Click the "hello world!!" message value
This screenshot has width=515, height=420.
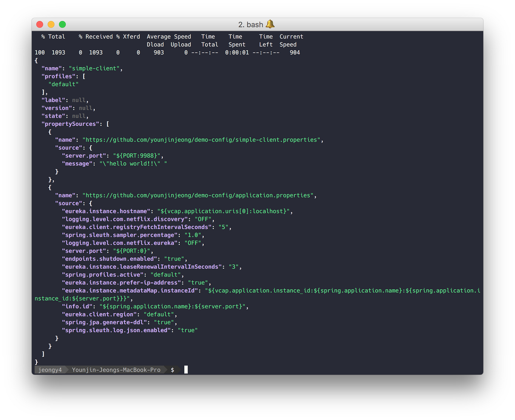[x=133, y=164]
